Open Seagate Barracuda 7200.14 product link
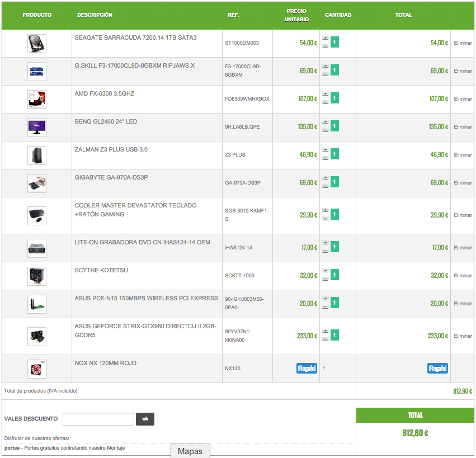Image resolution: width=476 pixels, height=458 pixels. click(135, 37)
